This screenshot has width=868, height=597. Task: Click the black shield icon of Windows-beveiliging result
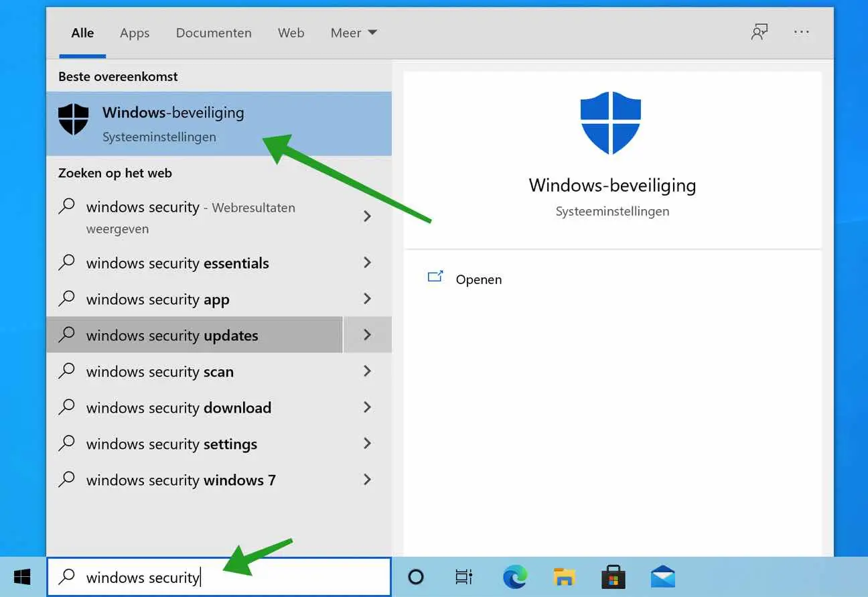coord(74,120)
